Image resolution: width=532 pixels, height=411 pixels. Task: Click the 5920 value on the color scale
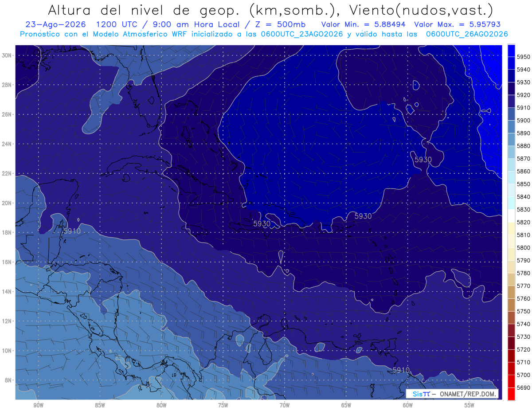(x=524, y=95)
